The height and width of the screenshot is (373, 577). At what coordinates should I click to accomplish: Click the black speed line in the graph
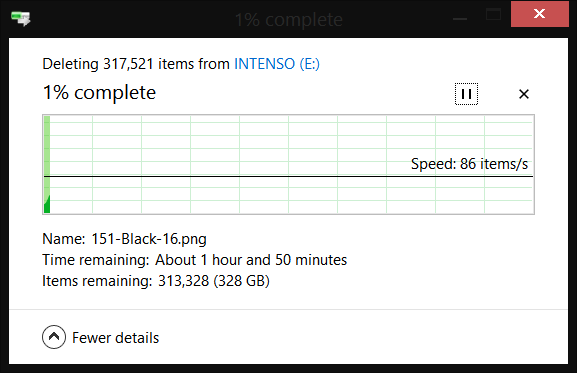click(x=288, y=177)
